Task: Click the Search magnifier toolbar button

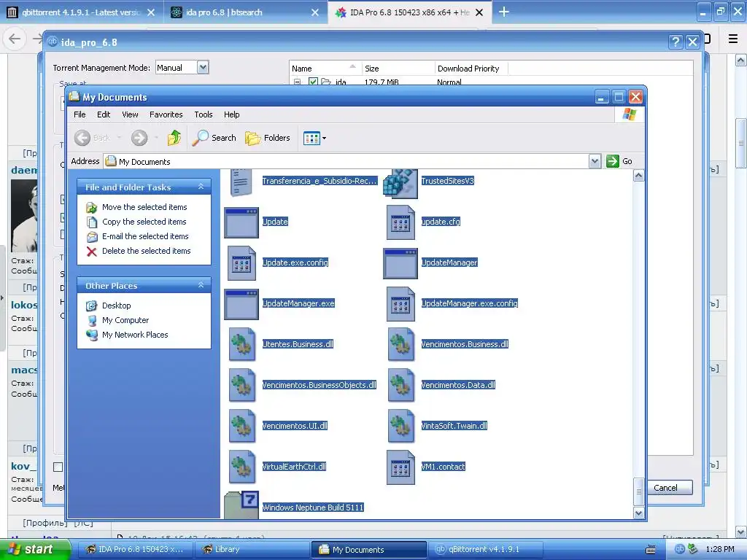Action: tap(214, 138)
